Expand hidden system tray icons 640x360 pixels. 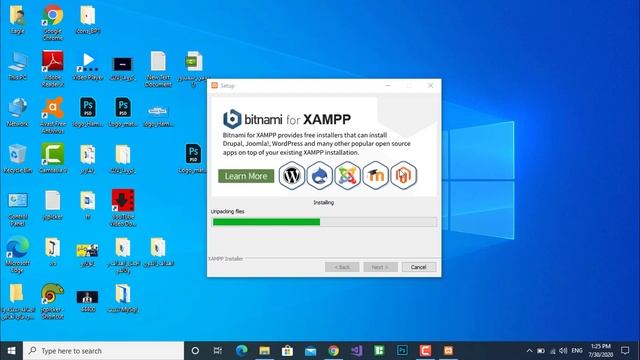[x=529, y=351]
